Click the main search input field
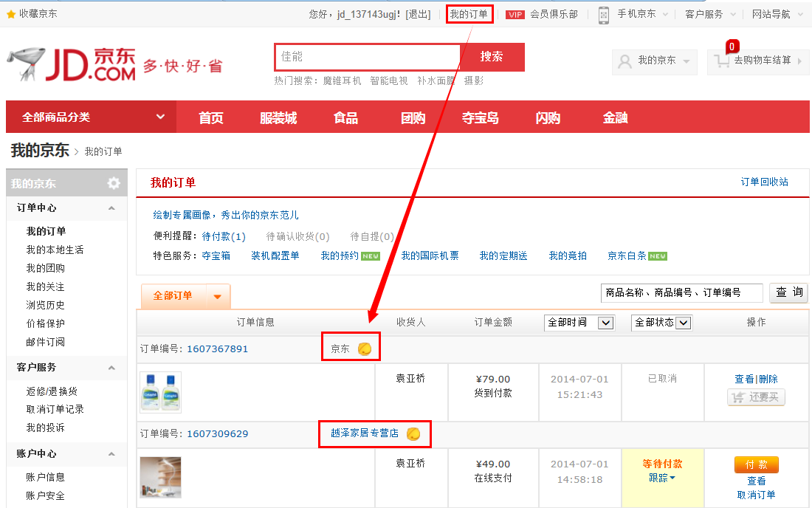Image resolution: width=812 pixels, height=508 pixels. click(x=367, y=57)
